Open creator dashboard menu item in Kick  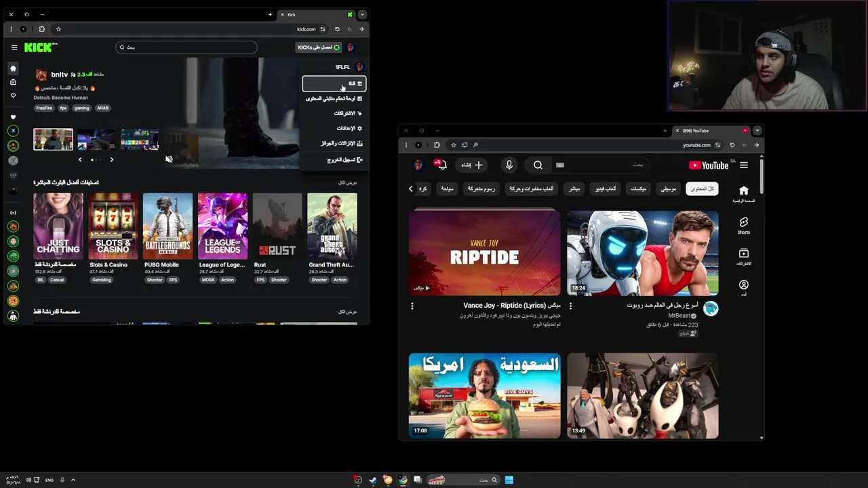pos(334,98)
